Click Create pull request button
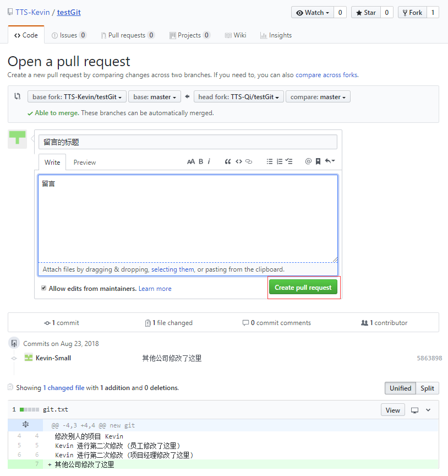Image resolution: width=448 pixels, height=476 pixels. pyautogui.click(x=303, y=287)
